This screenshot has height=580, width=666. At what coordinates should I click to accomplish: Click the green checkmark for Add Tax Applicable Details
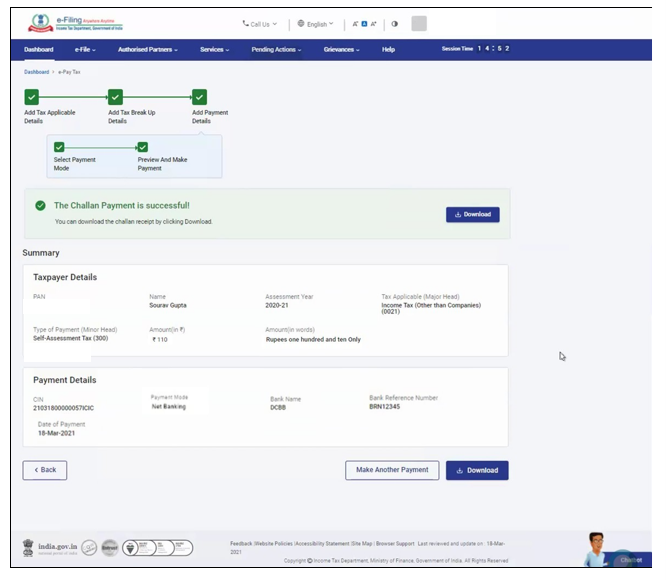pyautogui.click(x=31, y=97)
